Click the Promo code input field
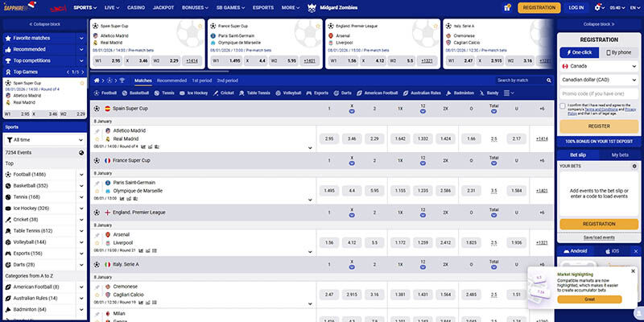Viewport: 644px width, 322px height. [599, 93]
